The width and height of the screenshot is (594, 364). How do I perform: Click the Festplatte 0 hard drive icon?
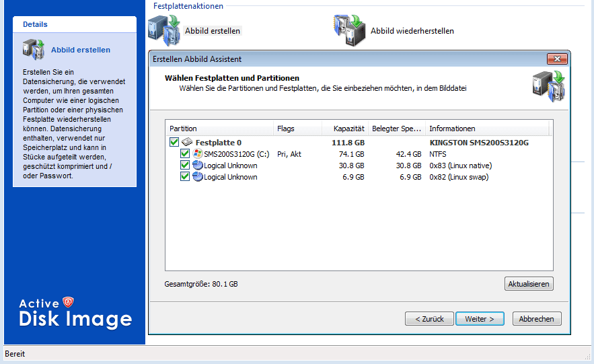(187, 142)
